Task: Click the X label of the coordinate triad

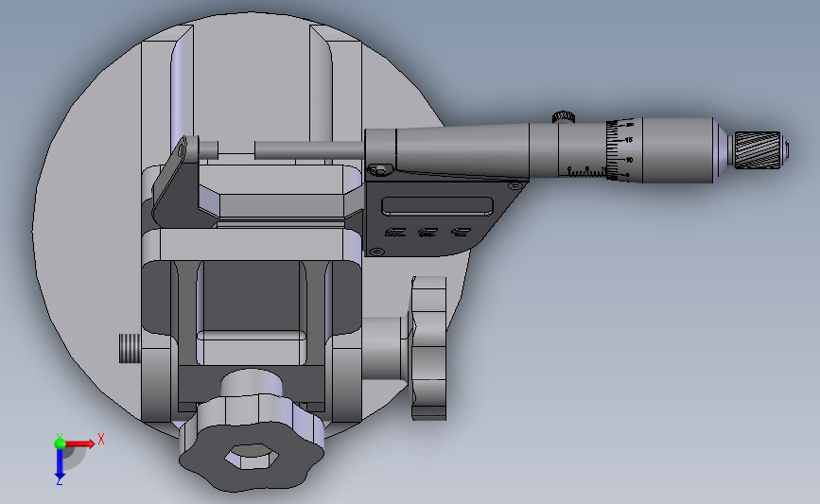Action: pyautogui.click(x=101, y=439)
